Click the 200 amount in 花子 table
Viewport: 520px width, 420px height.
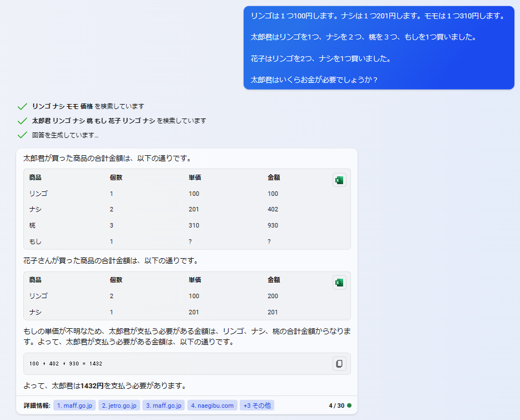[273, 296]
